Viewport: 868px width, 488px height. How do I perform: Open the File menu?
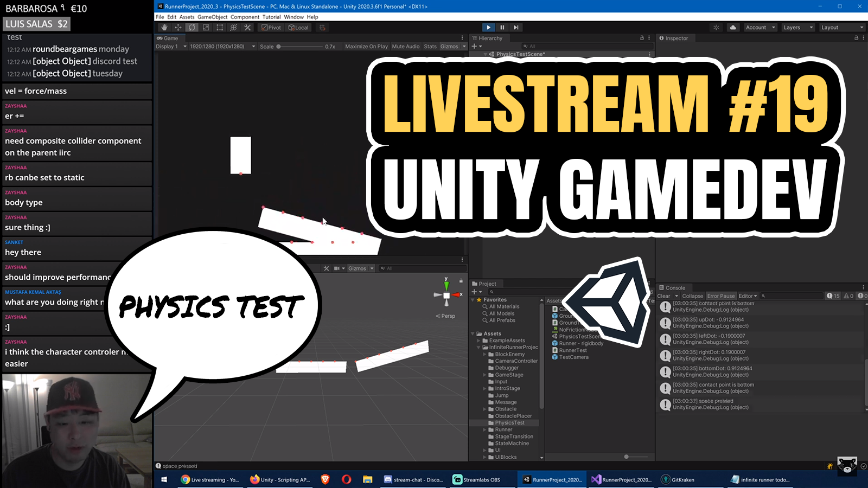(160, 17)
